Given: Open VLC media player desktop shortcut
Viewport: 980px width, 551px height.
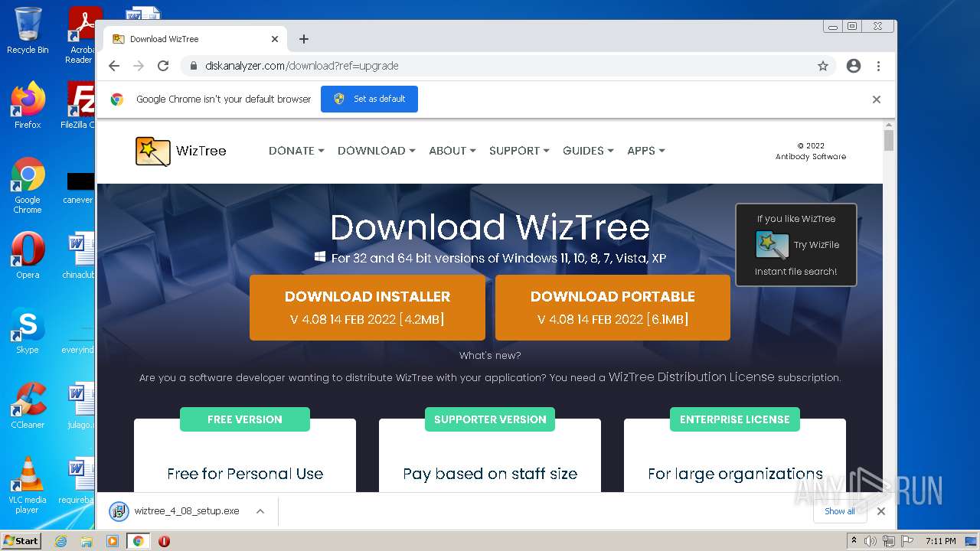Looking at the screenshot, I should pyautogui.click(x=28, y=485).
